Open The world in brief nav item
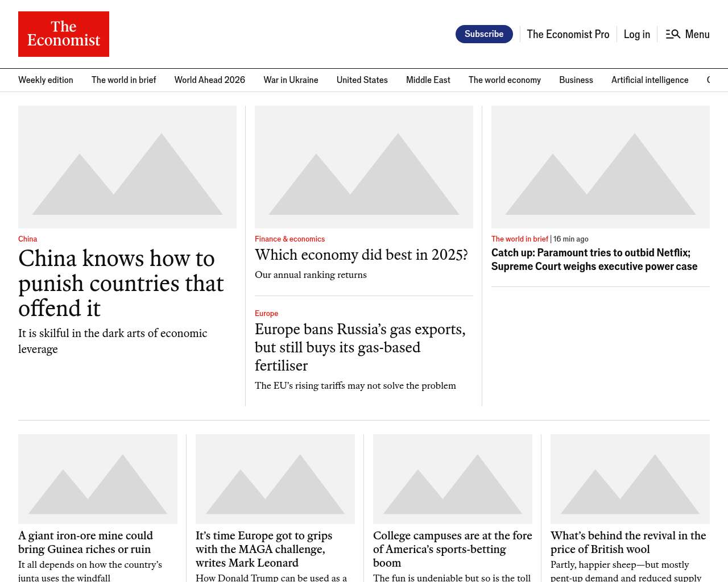Viewport: 728px width, 582px height. click(x=123, y=80)
